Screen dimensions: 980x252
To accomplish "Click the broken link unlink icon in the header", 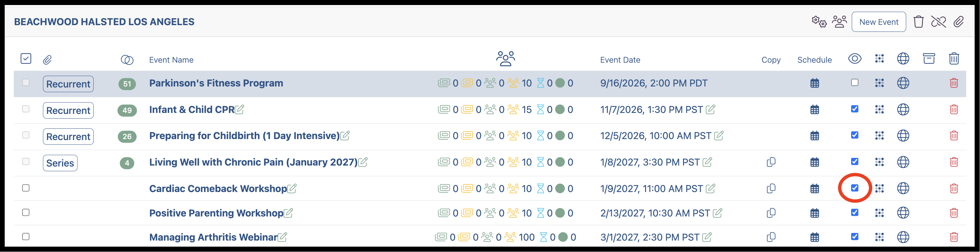I will [x=938, y=22].
